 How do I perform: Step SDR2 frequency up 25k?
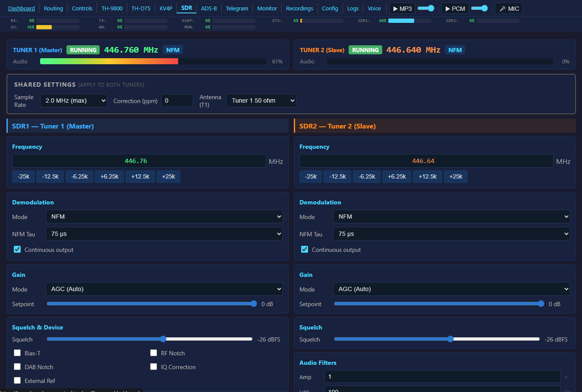(x=456, y=176)
